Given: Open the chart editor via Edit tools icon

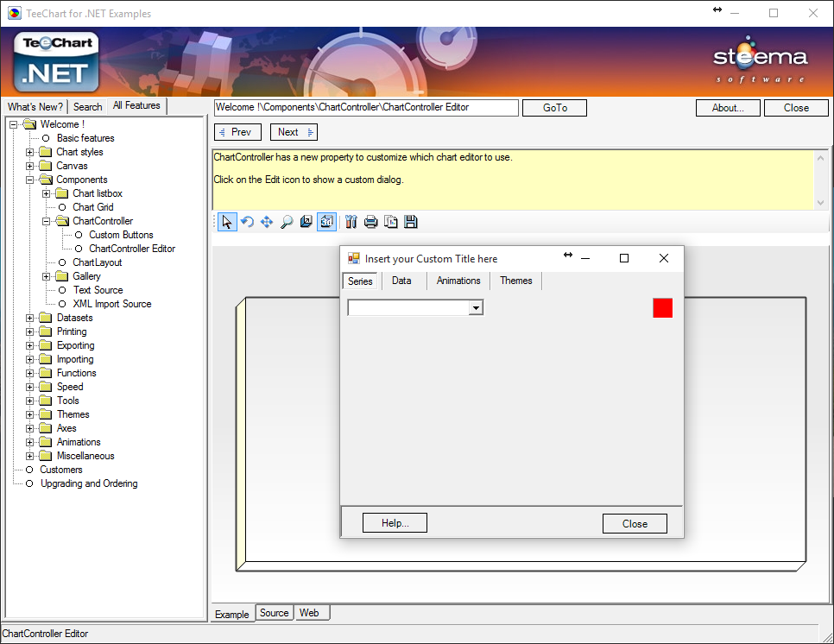Looking at the screenshot, I should (351, 222).
